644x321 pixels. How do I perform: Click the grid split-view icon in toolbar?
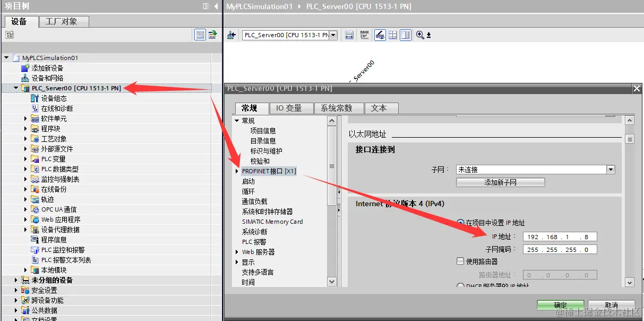coord(393,35)
